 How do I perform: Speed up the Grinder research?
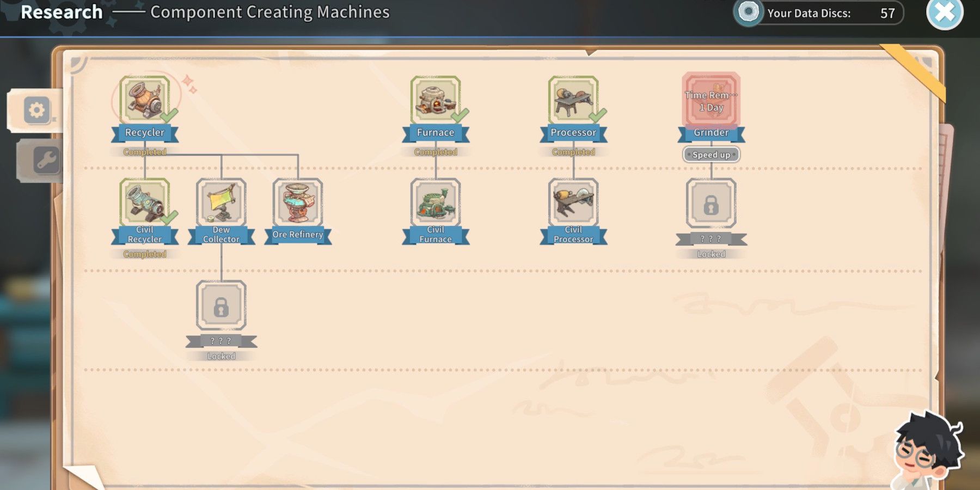(711, 155)
